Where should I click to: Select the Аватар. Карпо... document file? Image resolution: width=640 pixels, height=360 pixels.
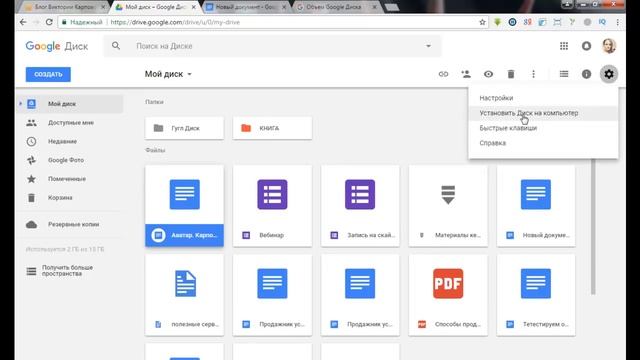[x=184, y=206]
